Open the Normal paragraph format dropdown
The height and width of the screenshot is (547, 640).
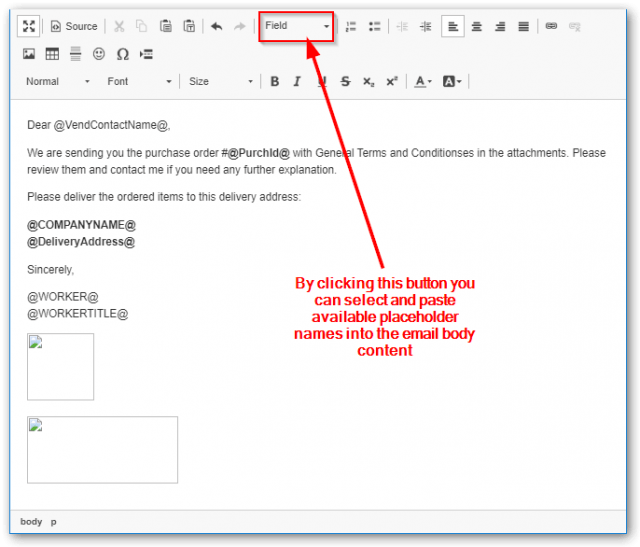click(x=57, y=82)
